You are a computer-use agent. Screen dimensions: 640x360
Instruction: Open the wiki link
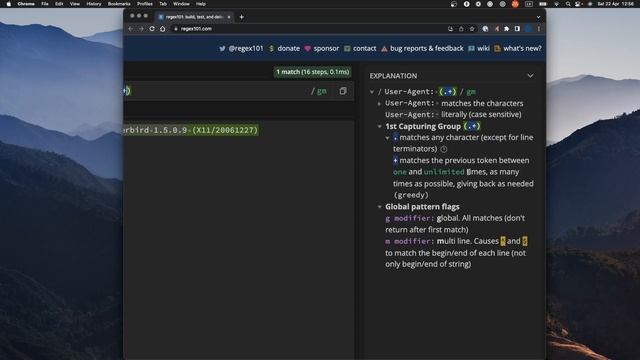[x=479, y=48]
